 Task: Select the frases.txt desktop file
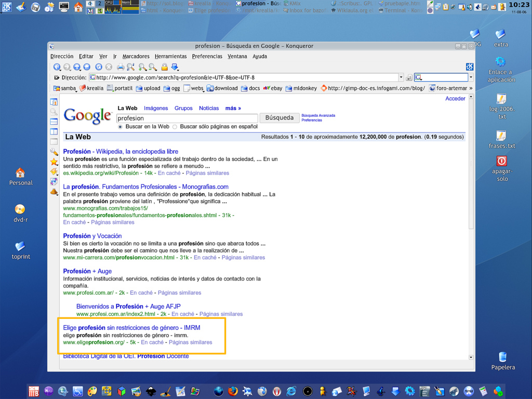[502, 140]
